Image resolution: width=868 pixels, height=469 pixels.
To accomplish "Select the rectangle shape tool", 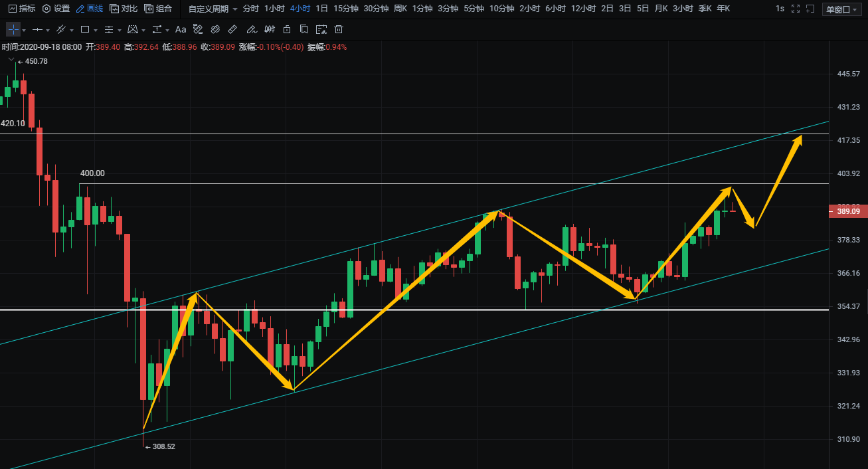I will (85, 30).
